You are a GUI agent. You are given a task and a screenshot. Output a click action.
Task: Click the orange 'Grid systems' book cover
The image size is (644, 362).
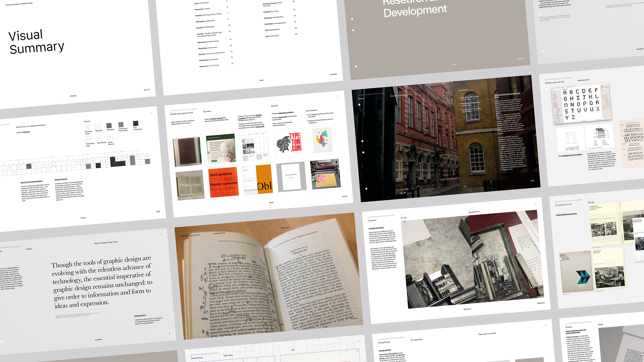[223, 182]
